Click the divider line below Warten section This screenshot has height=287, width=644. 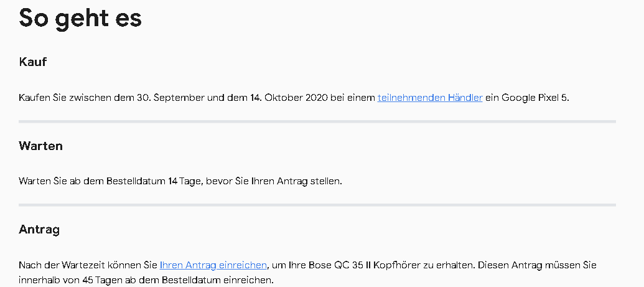317,205
